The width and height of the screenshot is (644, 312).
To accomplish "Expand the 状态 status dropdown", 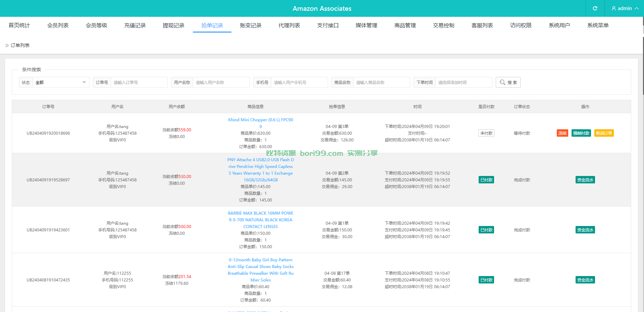I will (x=61, y=82).
